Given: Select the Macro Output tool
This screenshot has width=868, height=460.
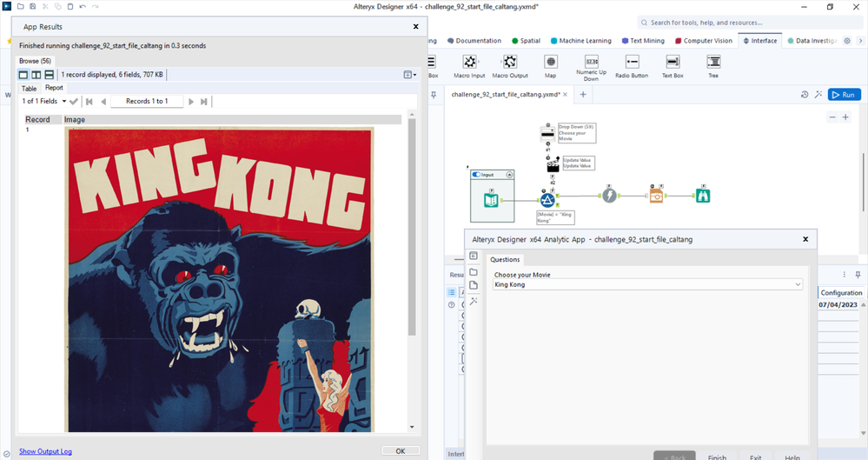Looking at the screenshot, I should coord(510,66).
